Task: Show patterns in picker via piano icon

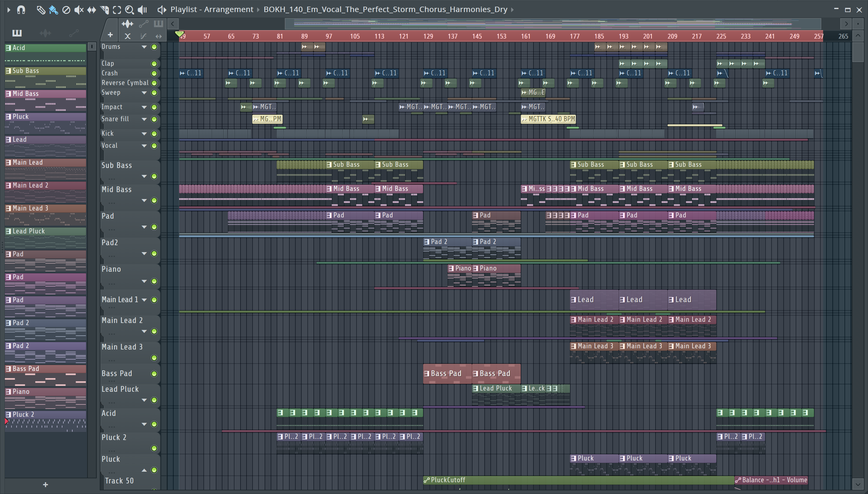Action: click(17, 33)
